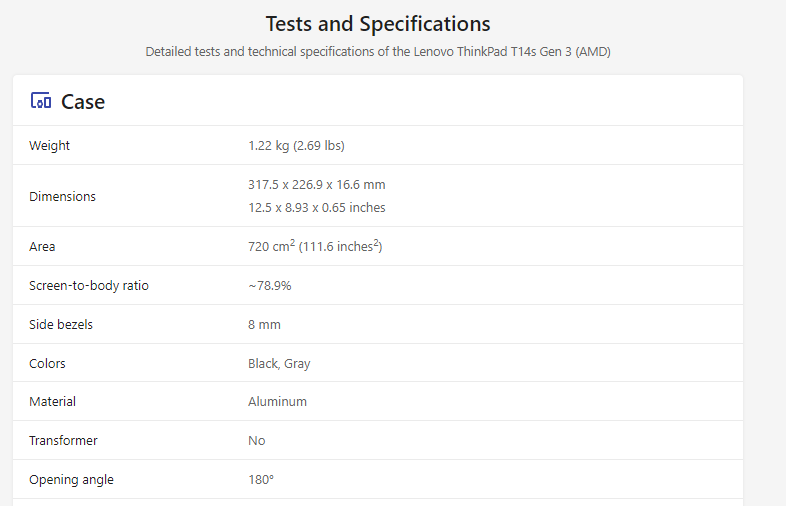Click the 8 mm bezel value
This screenshot has width=786, height=506.
(264, 324)
